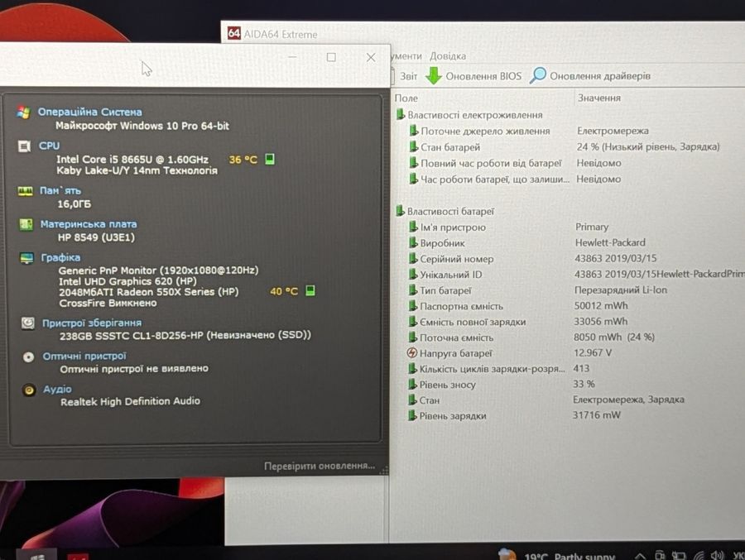Click the 31716 mW value cell
The width and height of the screenshot is (745, 560).
point(596,414)
